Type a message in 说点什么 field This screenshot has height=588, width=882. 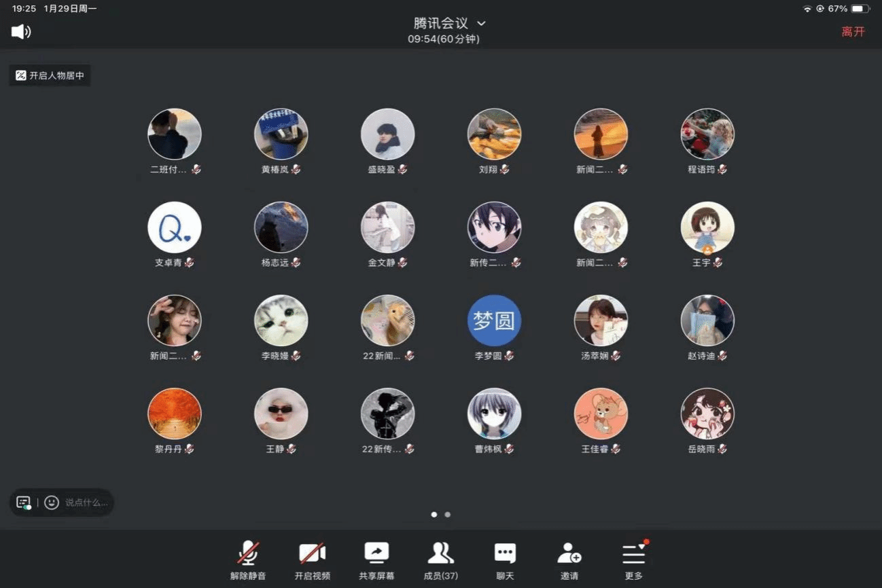coord(86,502)
